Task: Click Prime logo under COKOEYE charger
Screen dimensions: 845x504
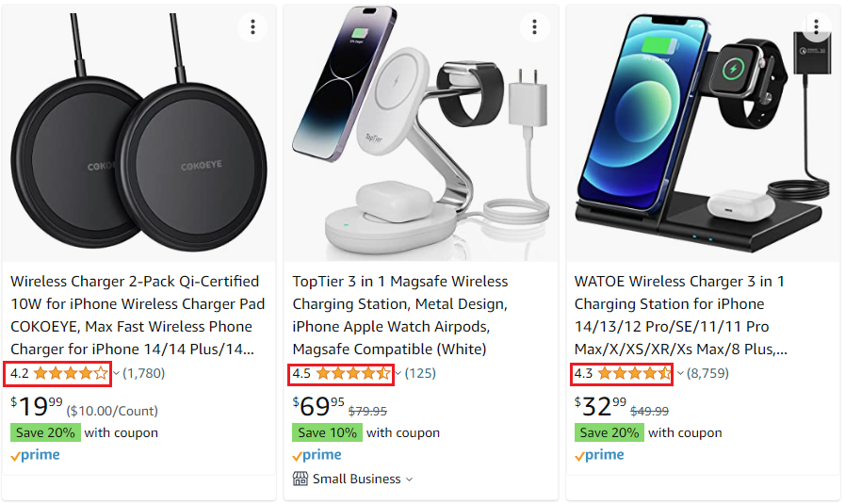Action: 35,455
